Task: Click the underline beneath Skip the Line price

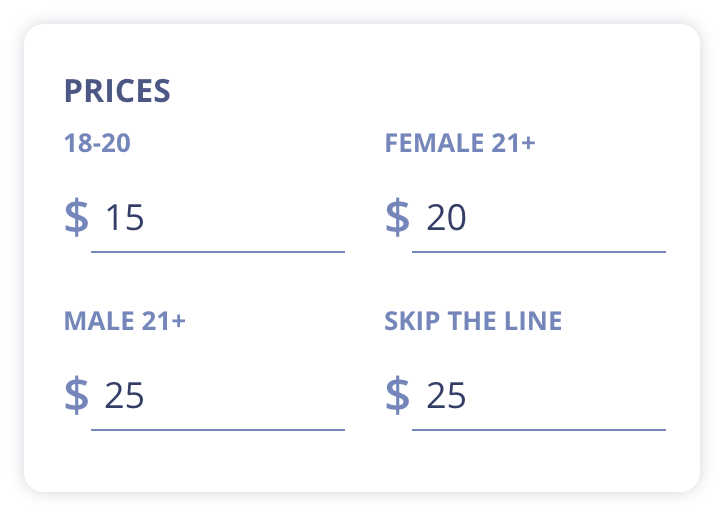Action: point(539,430)
